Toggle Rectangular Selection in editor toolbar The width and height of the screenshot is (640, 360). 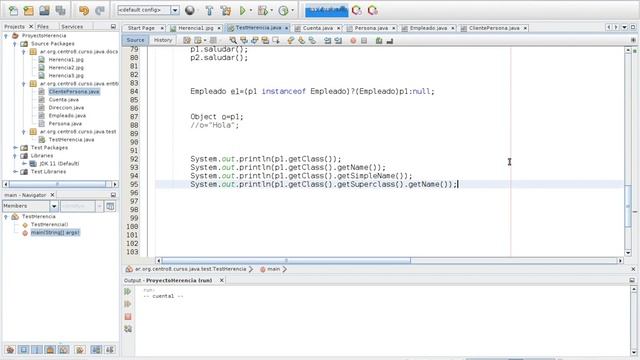(276, 40)
